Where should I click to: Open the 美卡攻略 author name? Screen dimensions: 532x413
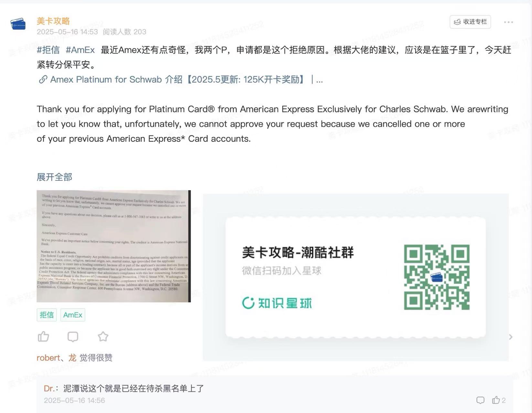(x=53, y=21)
